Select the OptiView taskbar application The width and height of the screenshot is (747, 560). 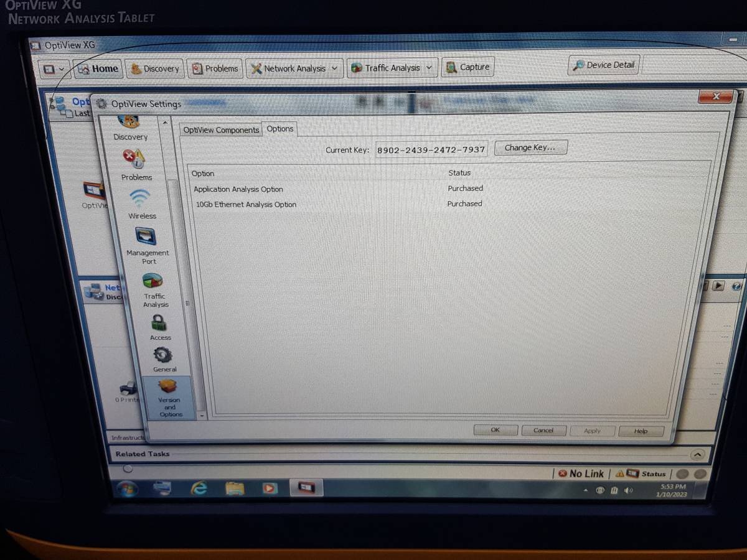pos(306,488)
